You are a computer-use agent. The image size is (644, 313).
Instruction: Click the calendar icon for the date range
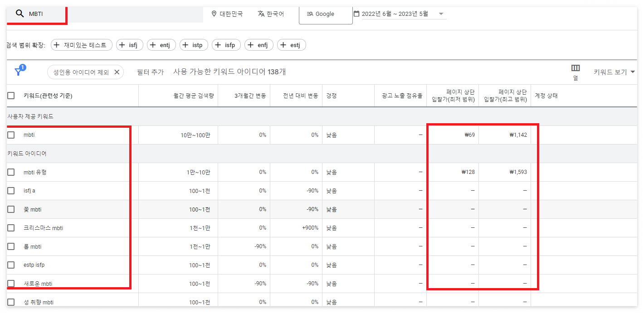tap(357, 14)
